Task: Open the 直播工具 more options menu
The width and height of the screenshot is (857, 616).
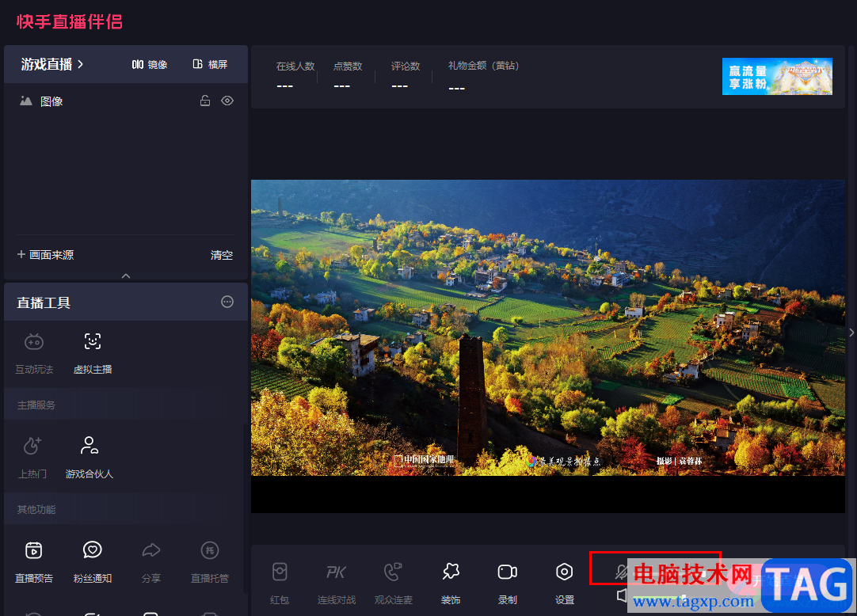Action: pyautogui.click(x=227, y=302)
